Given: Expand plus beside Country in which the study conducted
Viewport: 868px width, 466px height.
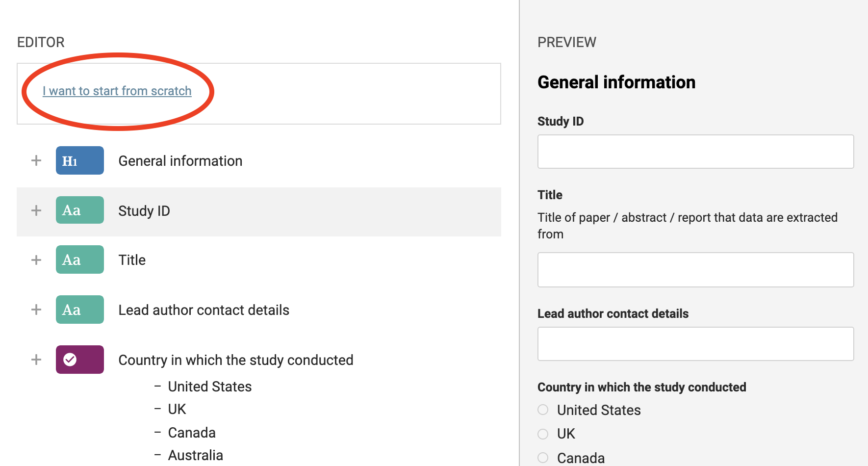Looking at the screenshot, I should [36, 360].
